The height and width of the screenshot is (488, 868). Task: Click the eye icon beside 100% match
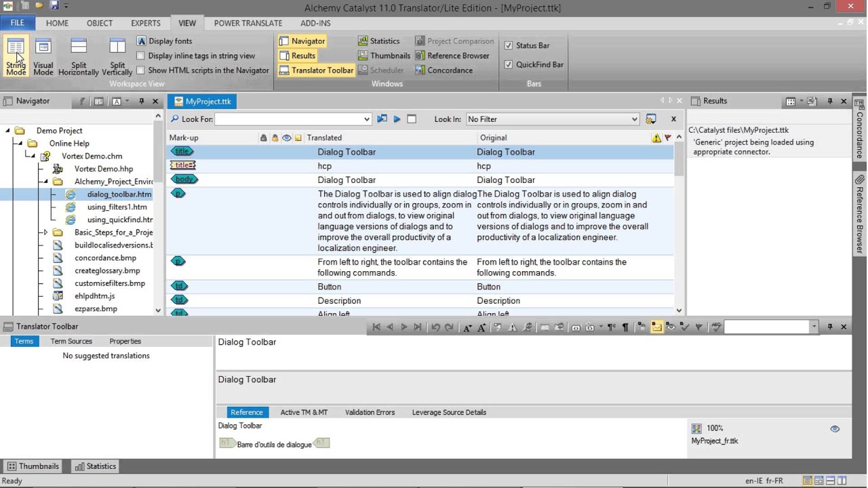[835, 429]
